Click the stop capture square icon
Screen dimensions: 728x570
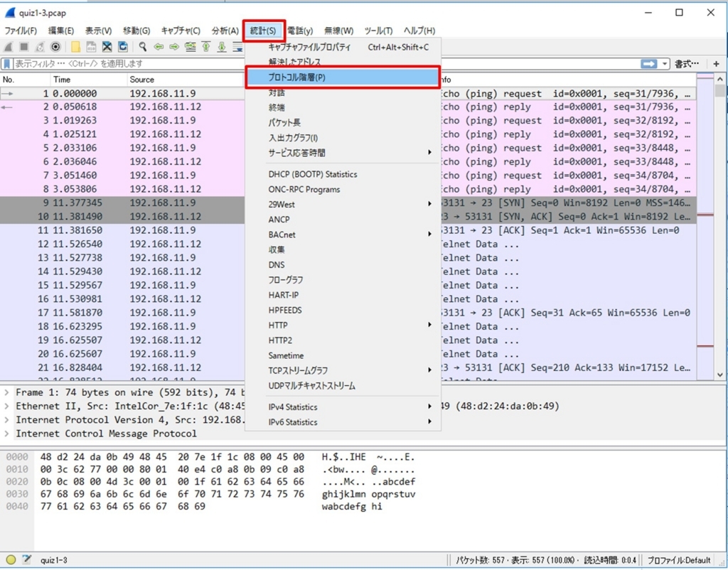pos(24,47)
